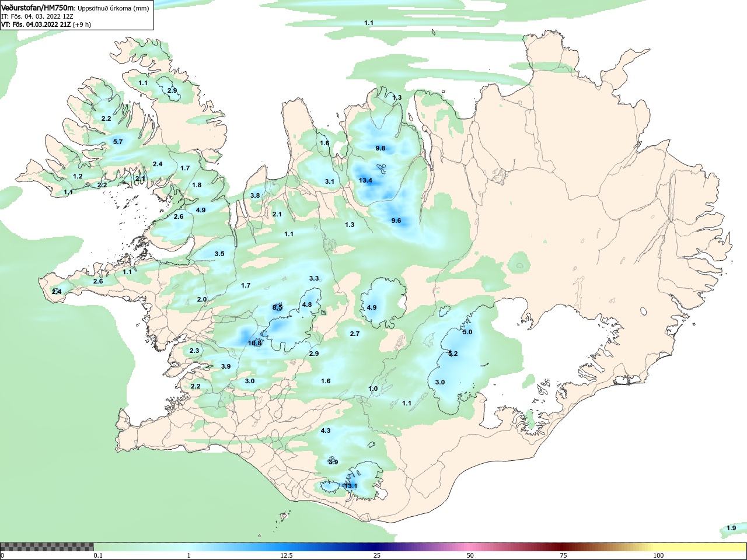Screen dimensions: 747x560
Task: Click the 100 label under the colour scale
Action: pyautogui.click(x=658, y=555)
